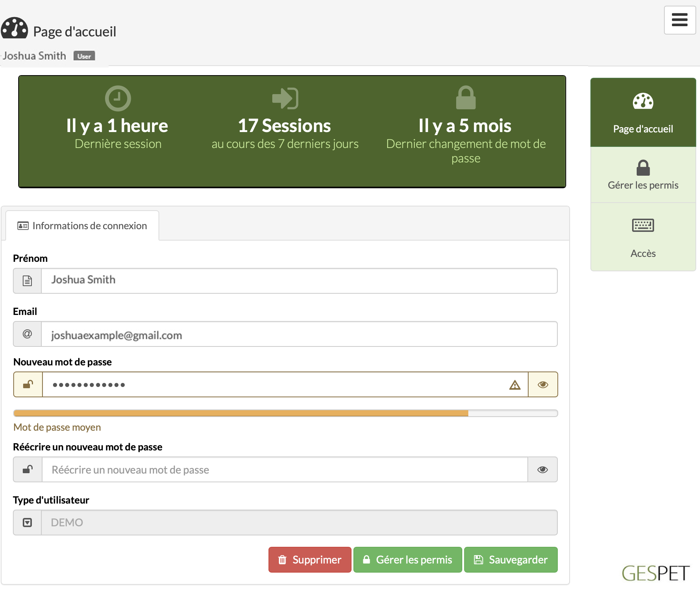This screenshot has width=700, height=595.
Task: Show the new password with the eye toggle
Action: 543,384
